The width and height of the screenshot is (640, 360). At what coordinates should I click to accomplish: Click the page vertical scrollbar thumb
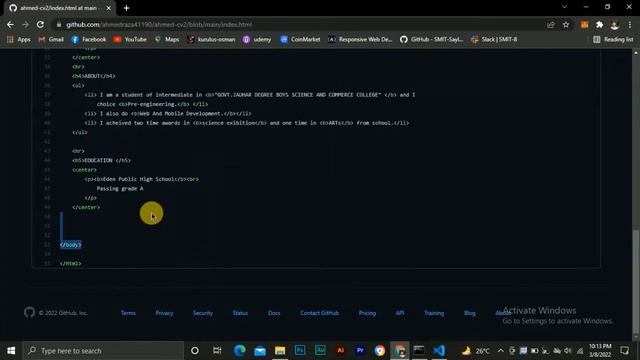[636, 282]
